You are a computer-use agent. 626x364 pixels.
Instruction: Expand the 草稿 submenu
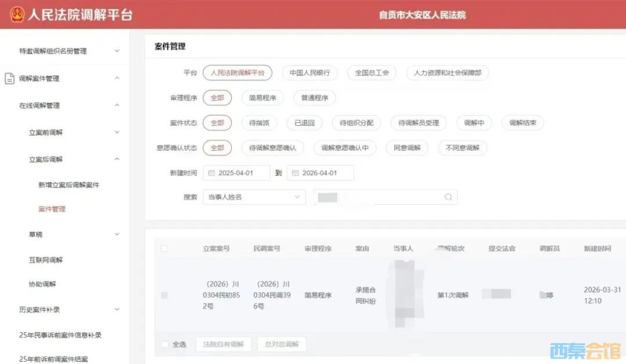[x=117, y=234]
